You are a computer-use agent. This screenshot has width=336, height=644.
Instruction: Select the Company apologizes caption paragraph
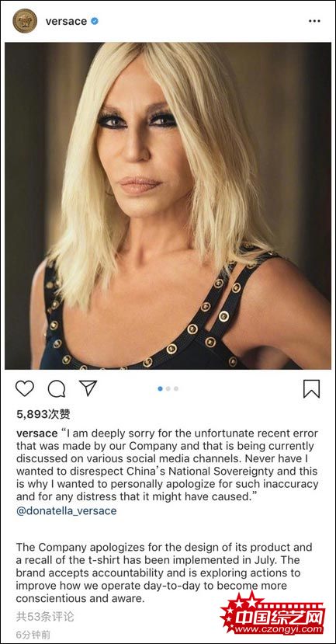pyautogui.click(x=164, y=573)
